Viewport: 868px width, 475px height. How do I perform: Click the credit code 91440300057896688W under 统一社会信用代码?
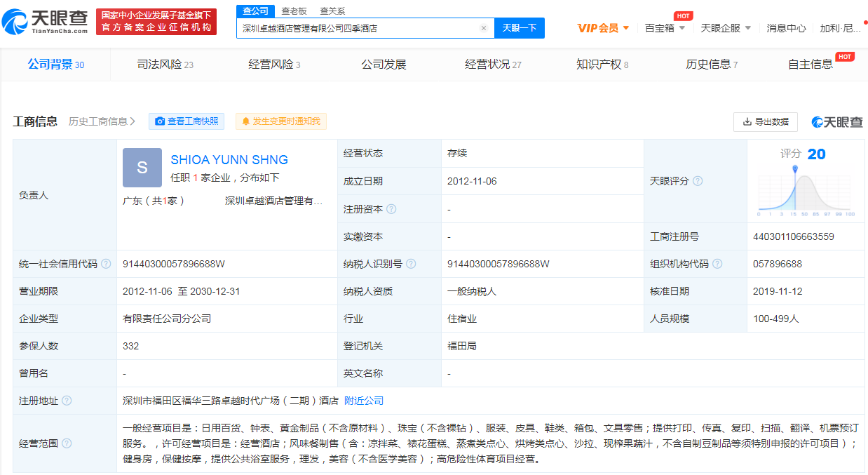coord(174,264)
